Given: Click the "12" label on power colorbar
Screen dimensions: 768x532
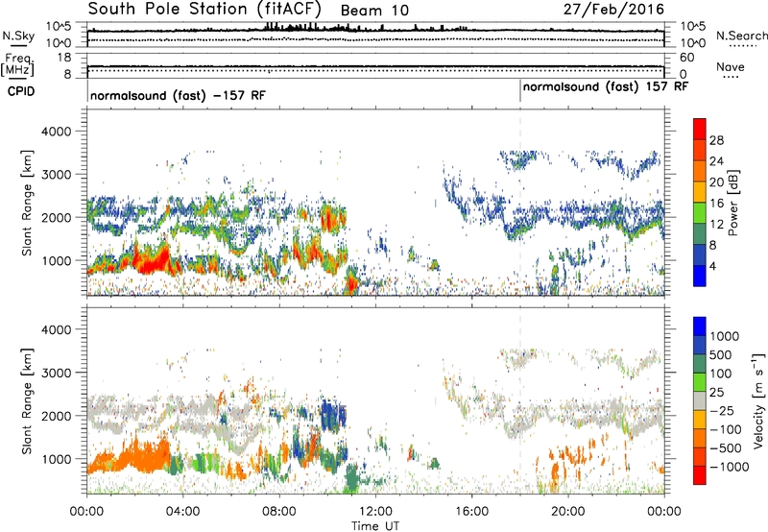Looking at the screenshot, I should (x=716, y=225).
